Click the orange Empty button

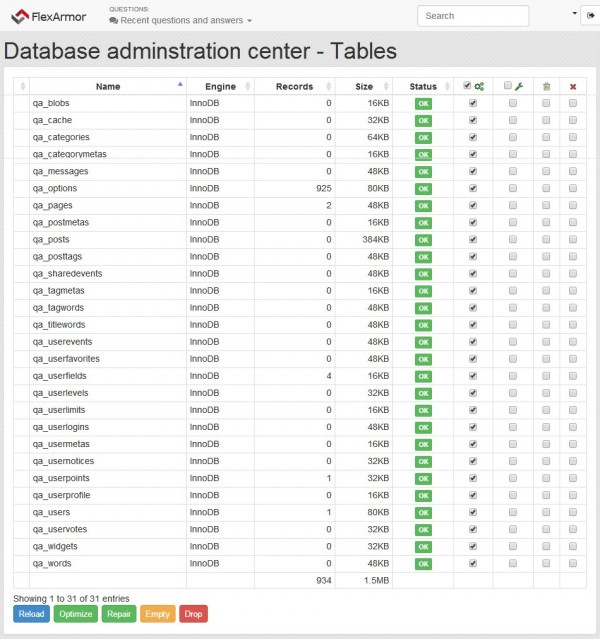pyautogui.click(x=157, y=614)
